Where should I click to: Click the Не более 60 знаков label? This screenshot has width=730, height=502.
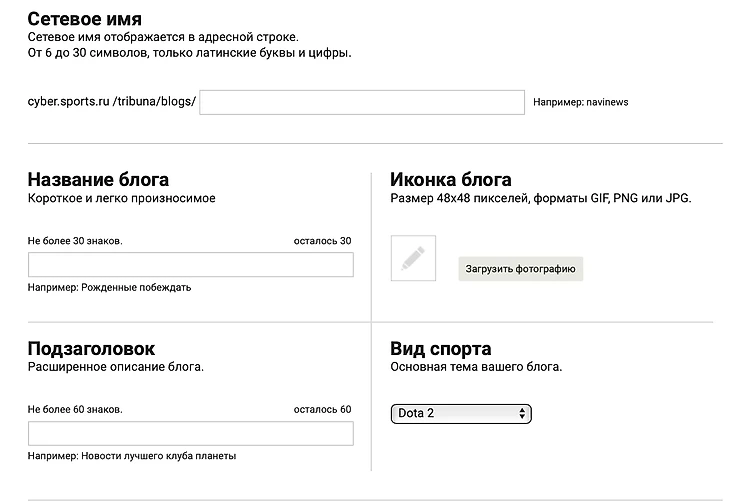[x=75, y=409]
